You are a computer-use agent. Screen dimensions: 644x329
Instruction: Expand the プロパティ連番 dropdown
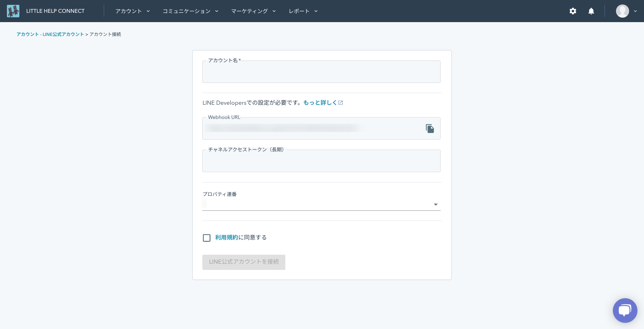point(321,205)
